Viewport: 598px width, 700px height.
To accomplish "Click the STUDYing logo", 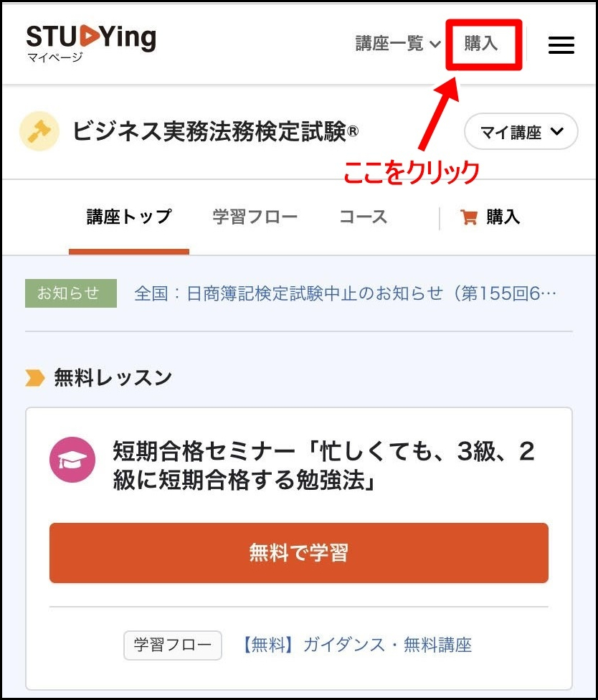I will (x=91, y=43).
